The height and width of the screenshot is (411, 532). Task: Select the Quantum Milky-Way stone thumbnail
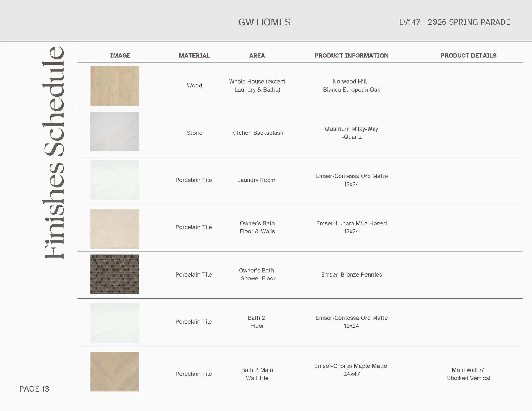tap(115, 131)
